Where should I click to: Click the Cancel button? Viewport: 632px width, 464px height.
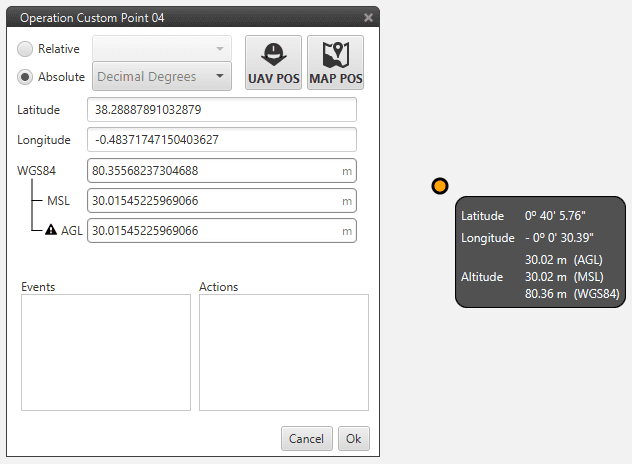tap(307, 439)
